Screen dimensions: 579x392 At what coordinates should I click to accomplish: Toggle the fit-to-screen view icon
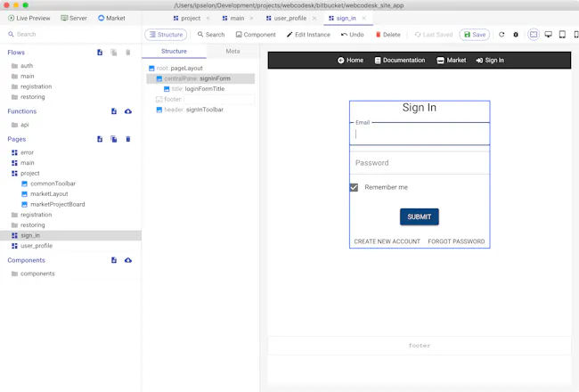point(534,35)
